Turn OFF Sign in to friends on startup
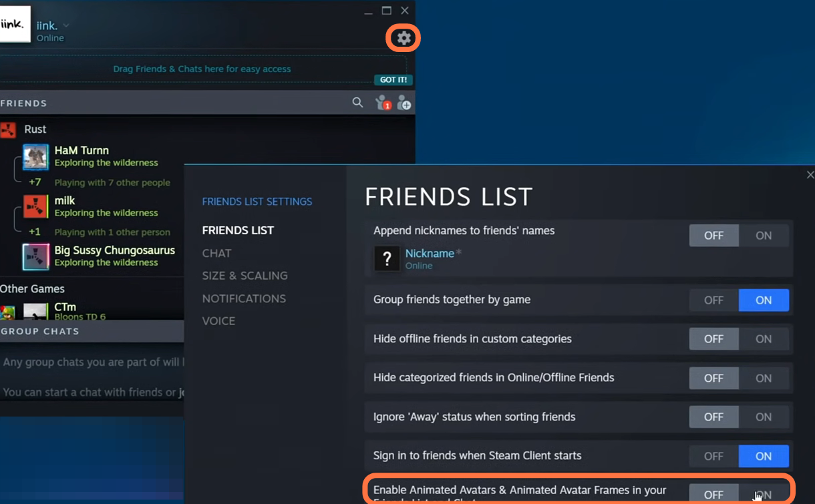815x504 pixels. tap(713, 456)
